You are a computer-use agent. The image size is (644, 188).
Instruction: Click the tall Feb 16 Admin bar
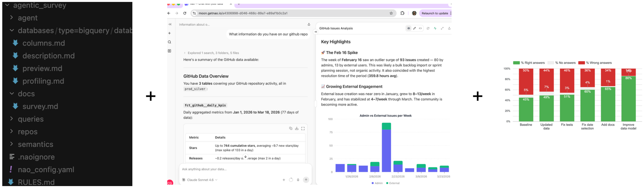coord(386,151)
